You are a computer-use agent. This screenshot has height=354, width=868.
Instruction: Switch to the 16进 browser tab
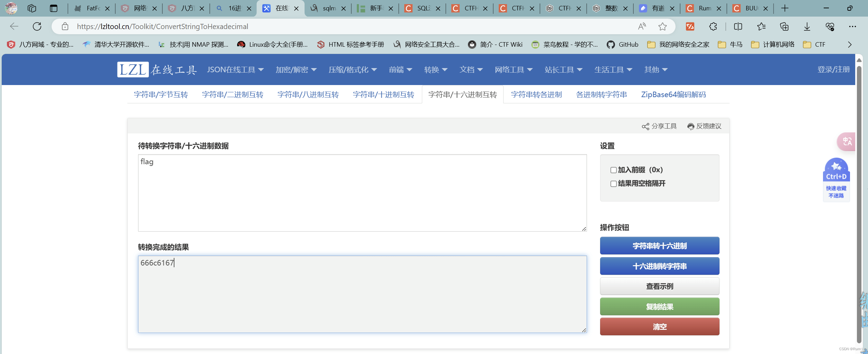coord(234,8)
